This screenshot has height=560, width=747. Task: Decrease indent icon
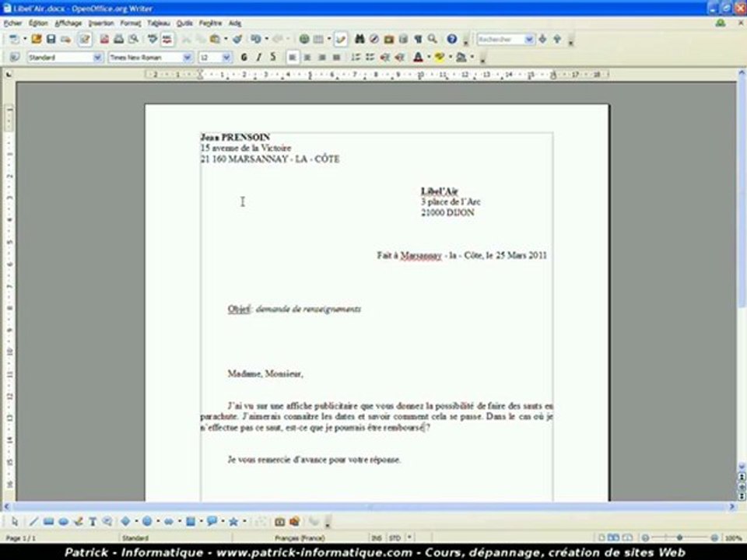385,57
